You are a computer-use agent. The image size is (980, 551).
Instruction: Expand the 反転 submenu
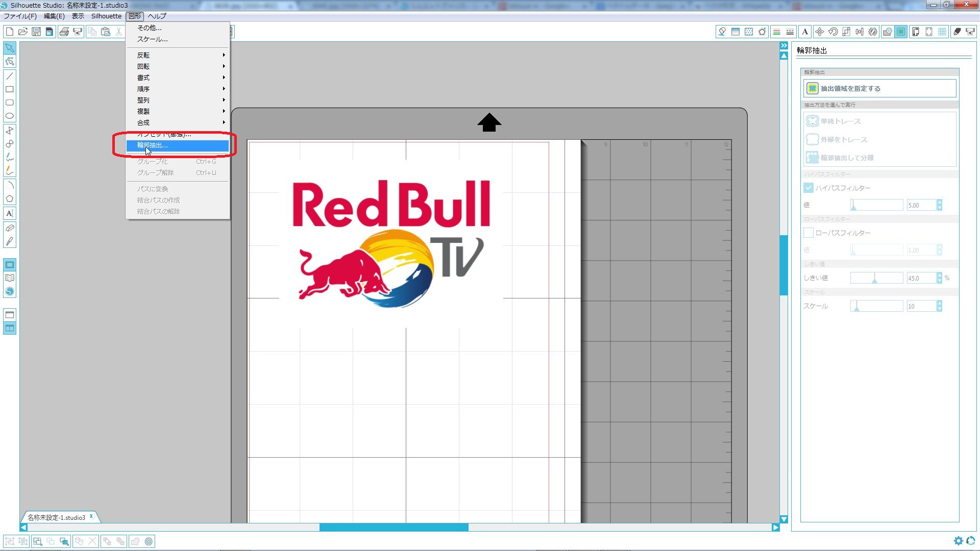pos(177,55)
